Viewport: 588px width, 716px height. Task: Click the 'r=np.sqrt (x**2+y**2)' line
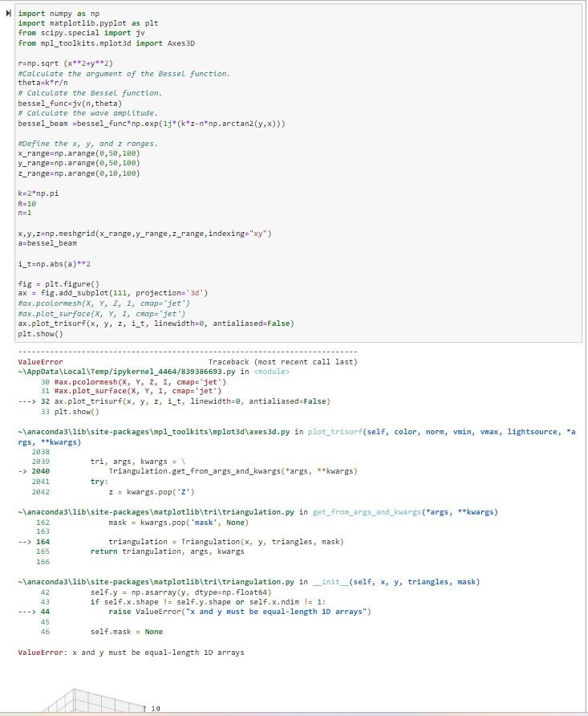pyautogui.click(x=65, y=63)
